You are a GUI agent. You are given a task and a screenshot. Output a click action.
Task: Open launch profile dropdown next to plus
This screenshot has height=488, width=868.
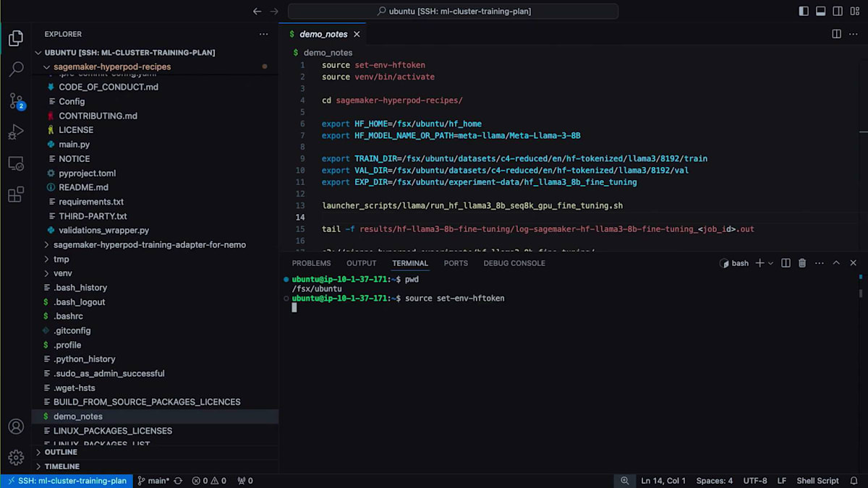(x=770, y=263)
